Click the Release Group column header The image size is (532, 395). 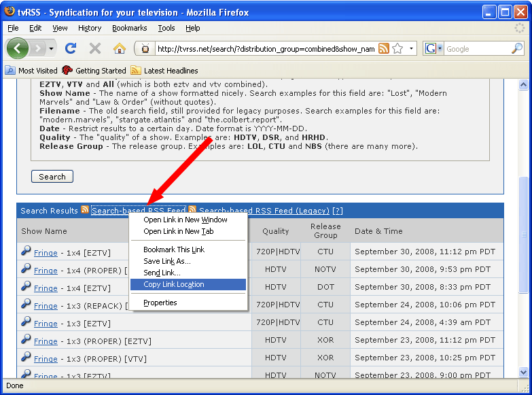(x=325, y=231)
